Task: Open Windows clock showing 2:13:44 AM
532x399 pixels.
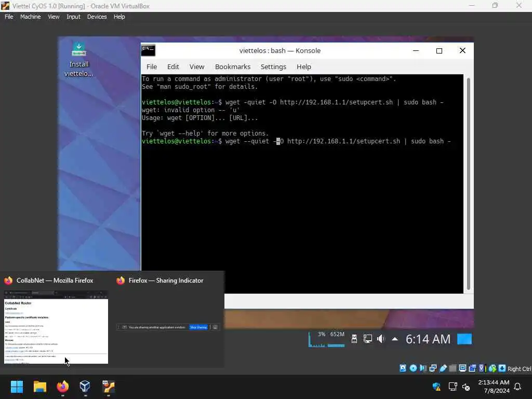Action: tap(494, 387)
